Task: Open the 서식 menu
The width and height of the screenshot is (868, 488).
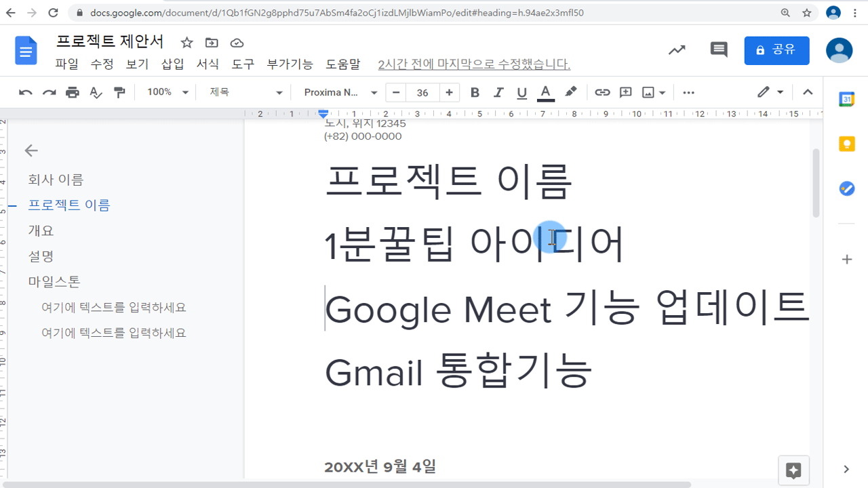Action: pos(208,64)
